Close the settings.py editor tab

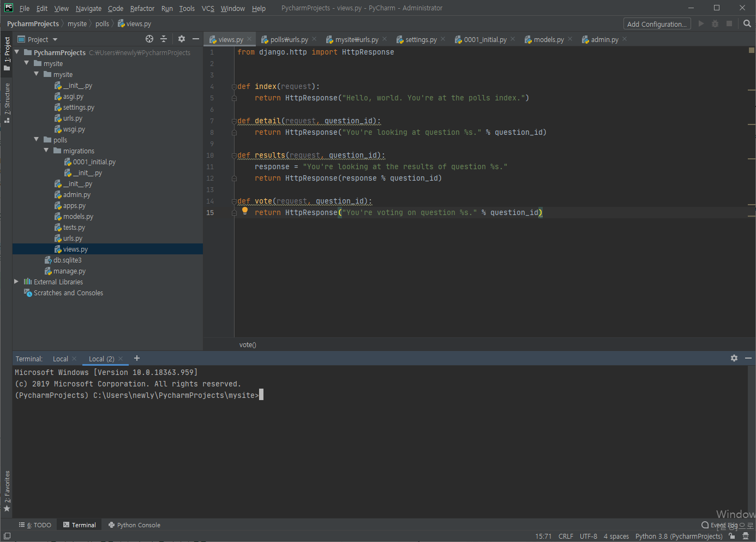pyautogui.click(x=443, y=39)
